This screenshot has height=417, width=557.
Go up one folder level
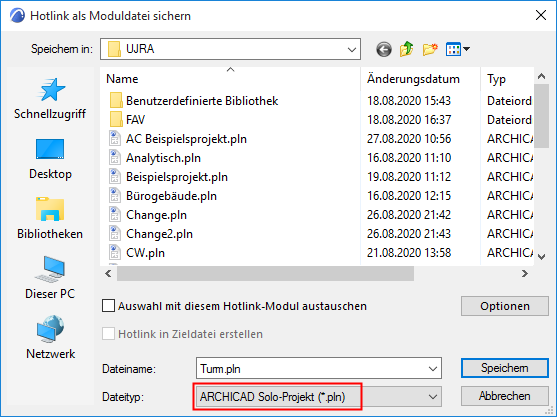[x=406, y=49]
